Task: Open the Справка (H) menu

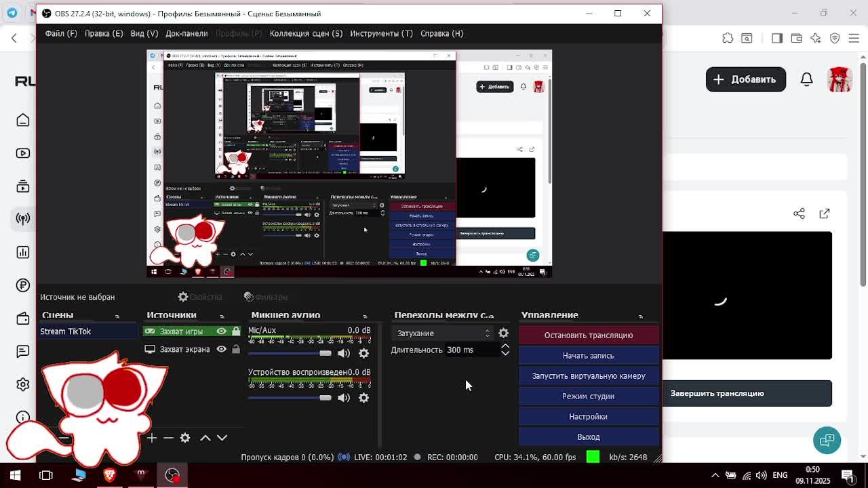Action: click(441, 33)
